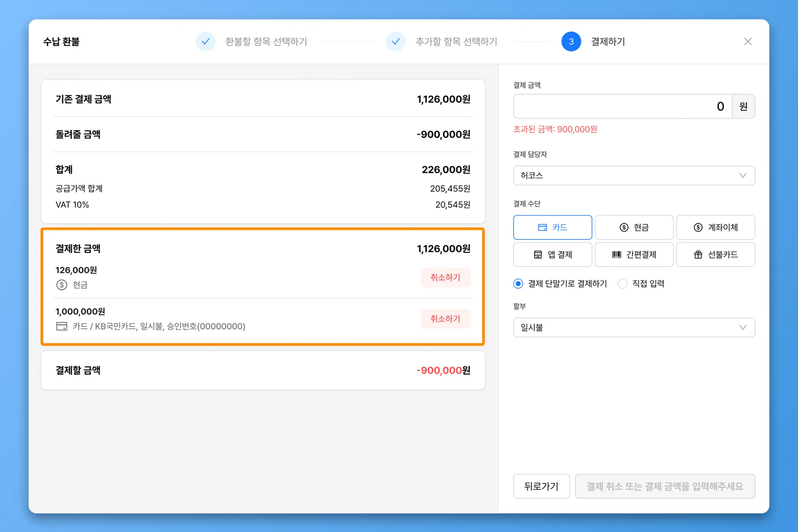Open the 할부 dropdown showing 일시불
This screenshot has height=532, width=798.
[634, 327]
